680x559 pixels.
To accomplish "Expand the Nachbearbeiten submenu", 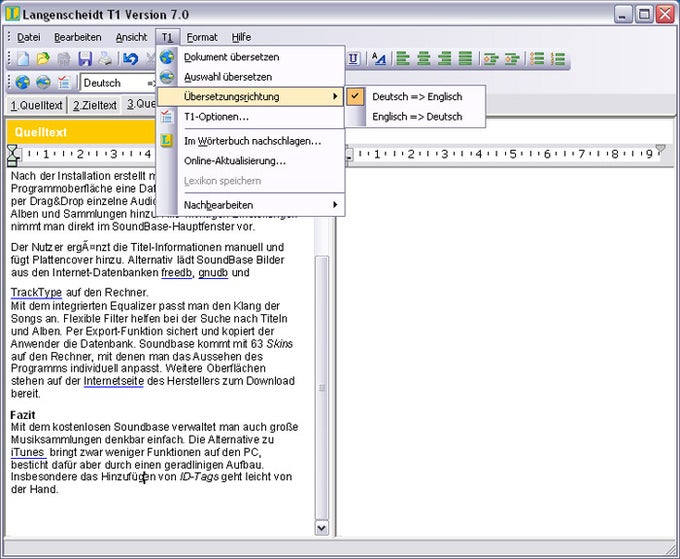I will tap(251, 205).
